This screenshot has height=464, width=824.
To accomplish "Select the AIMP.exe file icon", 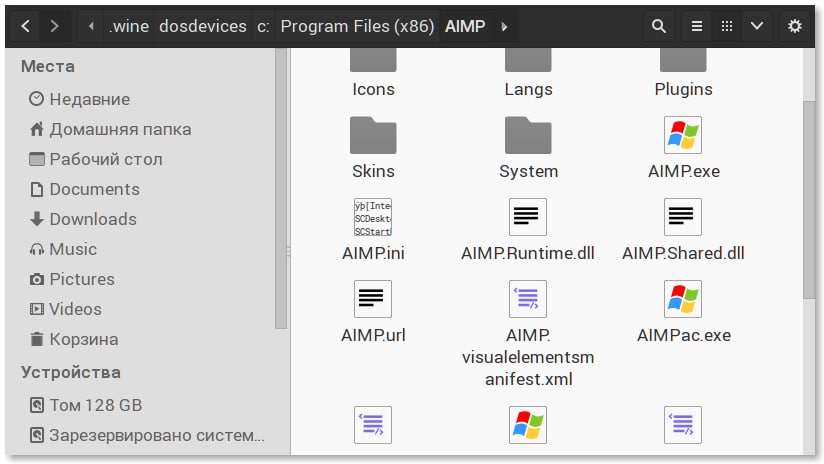I will [683, 135].
